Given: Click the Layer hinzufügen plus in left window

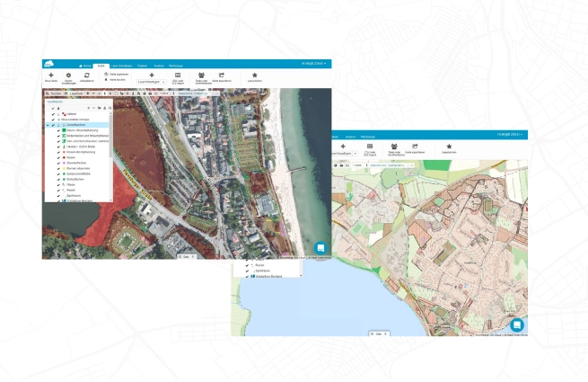Looking at the screenshot, I should [x=152, y=76].
